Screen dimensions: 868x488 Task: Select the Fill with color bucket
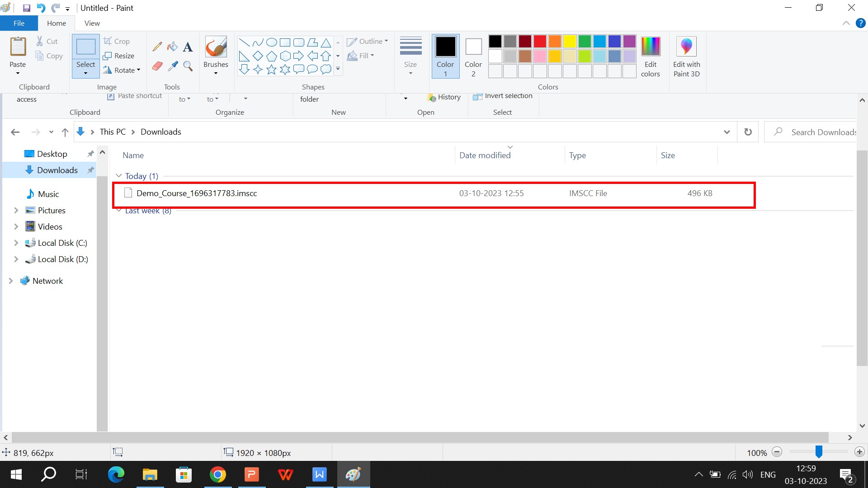tap(172, 46)
